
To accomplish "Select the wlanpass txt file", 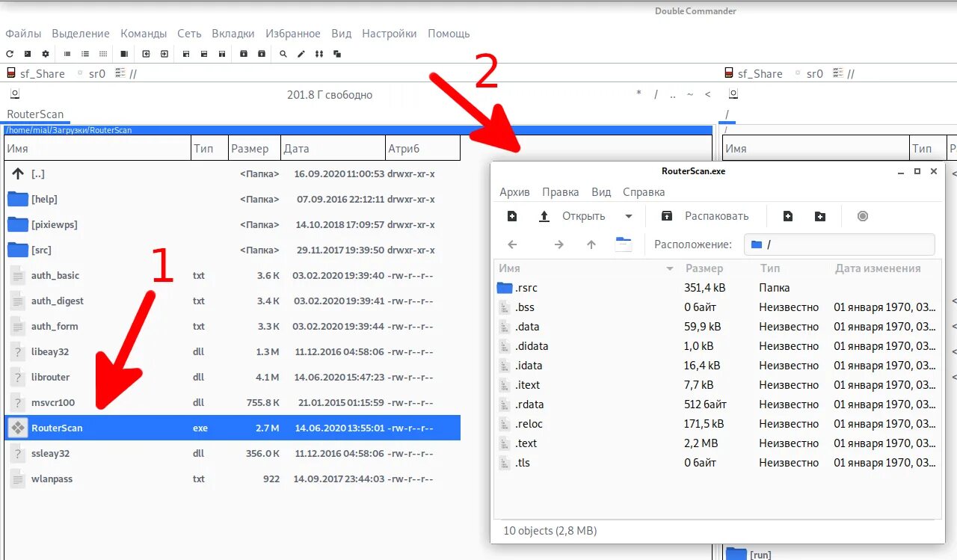I will (x=232, y=479).
